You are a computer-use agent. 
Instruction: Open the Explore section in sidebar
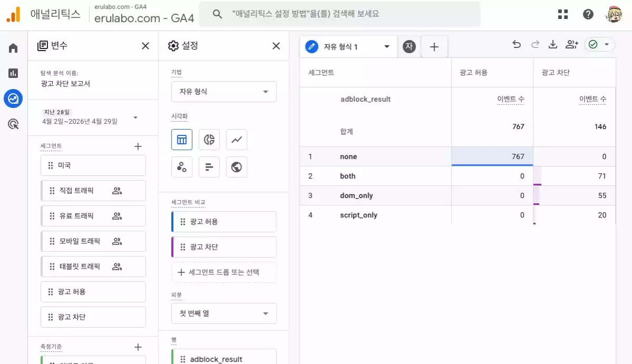pyautogui.click(x=13, y=99)
